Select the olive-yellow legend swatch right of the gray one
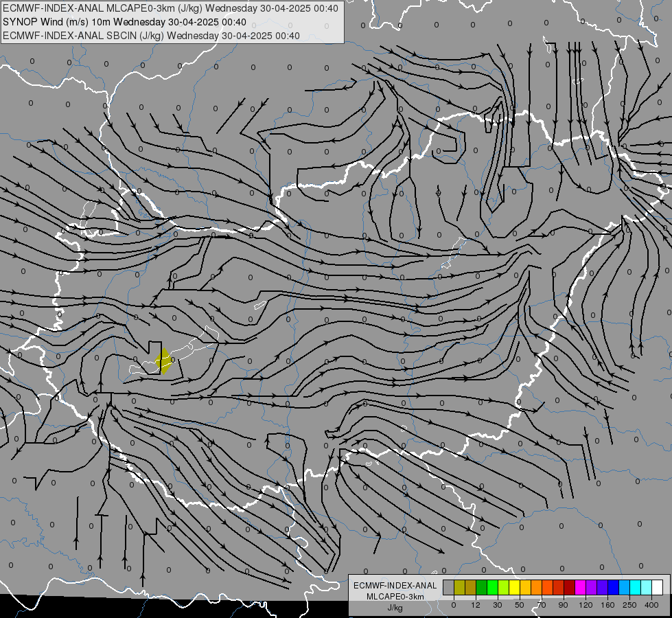 point(460,587)
